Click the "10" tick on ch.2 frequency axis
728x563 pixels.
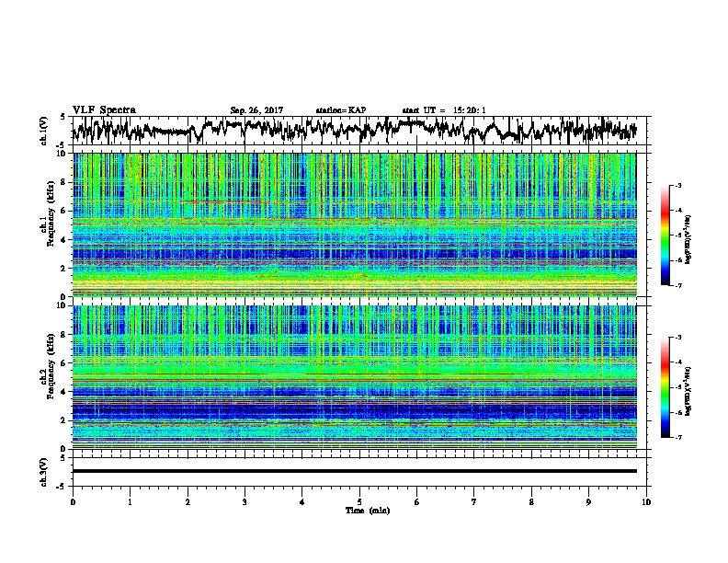coord(63,305)
